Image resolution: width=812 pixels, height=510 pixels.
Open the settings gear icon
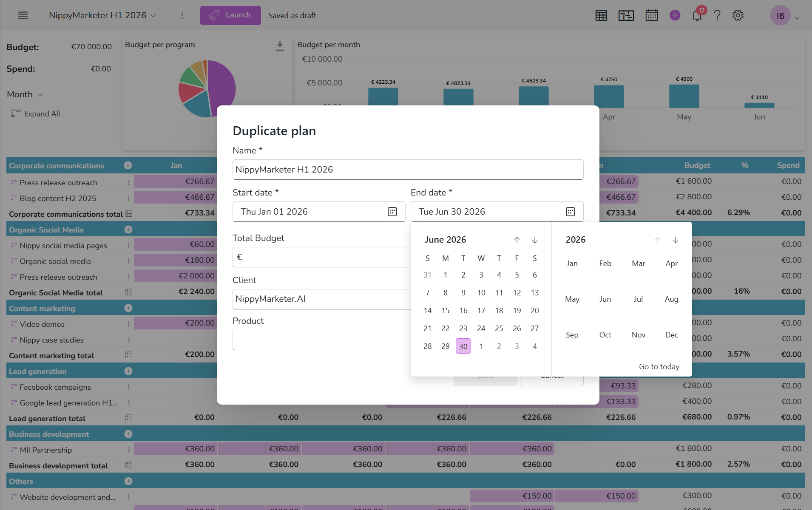click(x=738, y=16)
